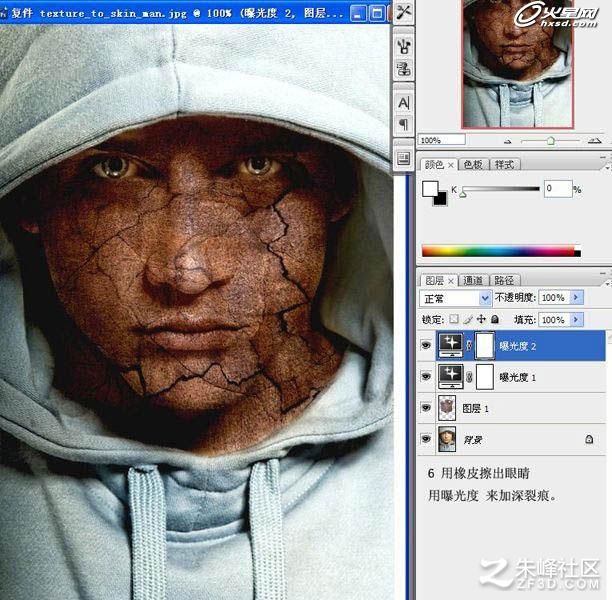Screen dimensions: 612x600
Task: Click the 曝光度 2 mask link icon
Action: tap(469, 345)
